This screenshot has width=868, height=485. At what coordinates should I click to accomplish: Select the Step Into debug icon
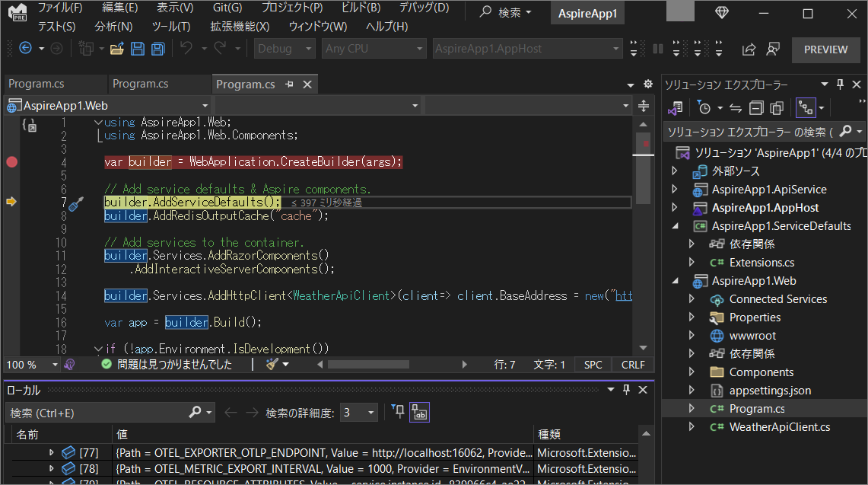[676, 49]
